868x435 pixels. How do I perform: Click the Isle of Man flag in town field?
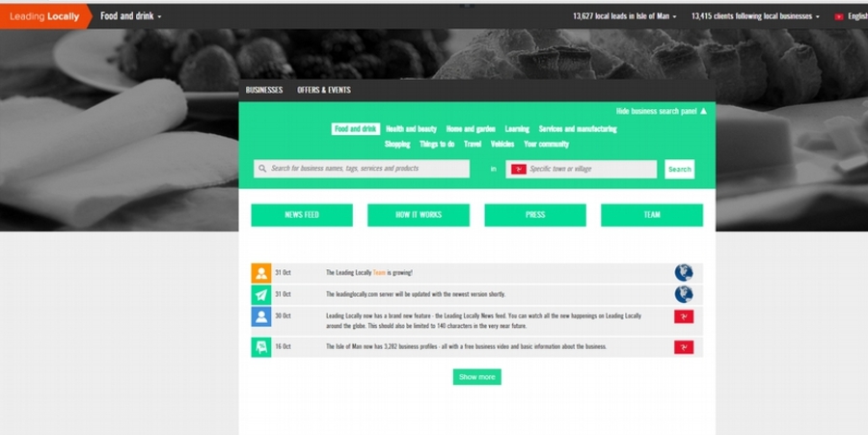point(519,169)
